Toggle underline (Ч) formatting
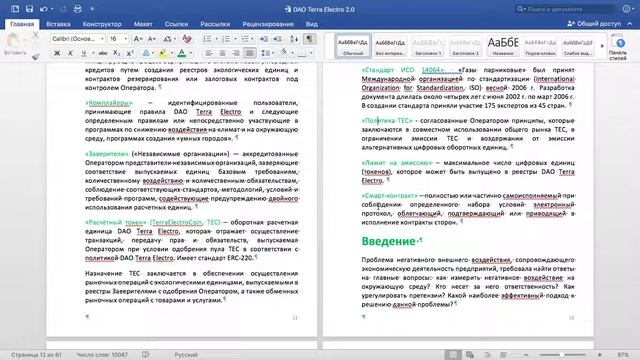 84,53
